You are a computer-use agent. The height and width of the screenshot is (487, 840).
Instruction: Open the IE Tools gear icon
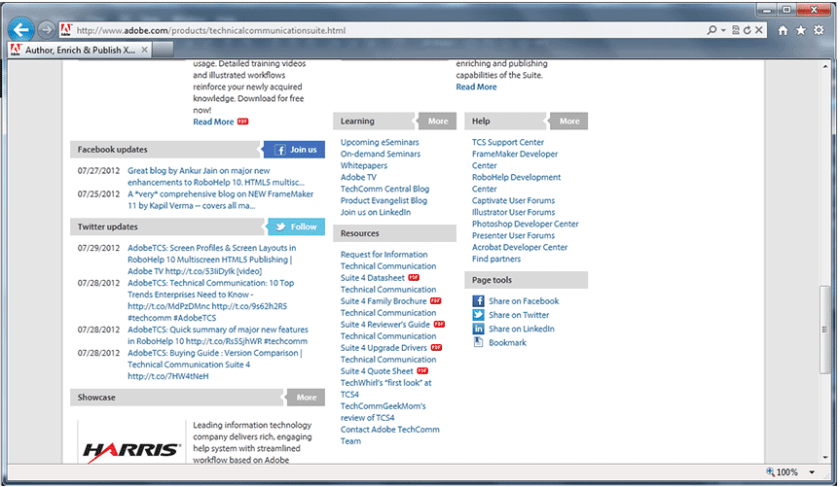click(x=819, y=30)
